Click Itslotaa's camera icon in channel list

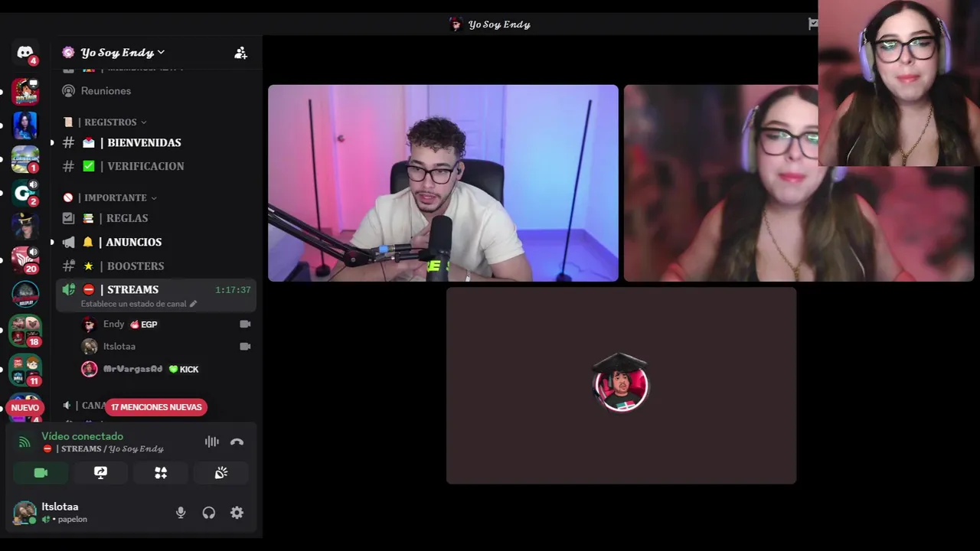pyautogui.click(x=245, y=346)
